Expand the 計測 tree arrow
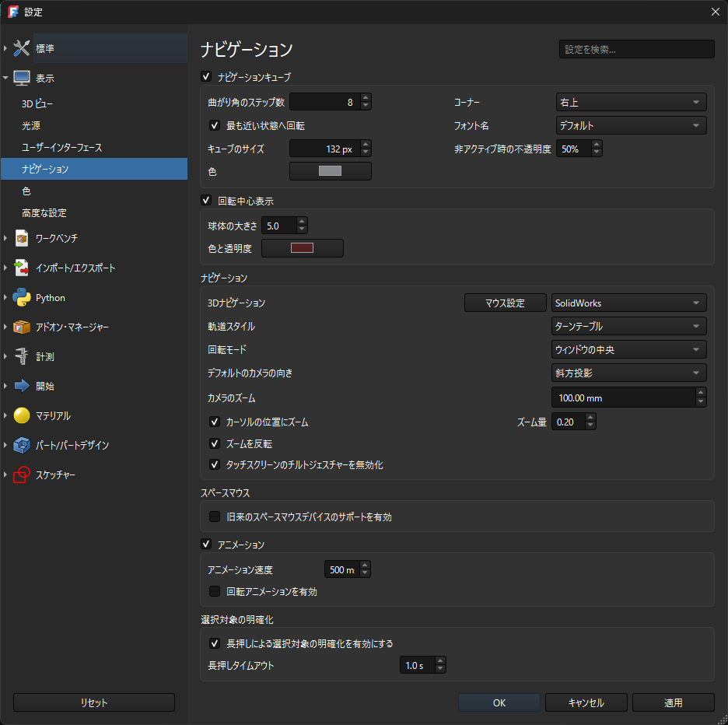 (5, 356)
